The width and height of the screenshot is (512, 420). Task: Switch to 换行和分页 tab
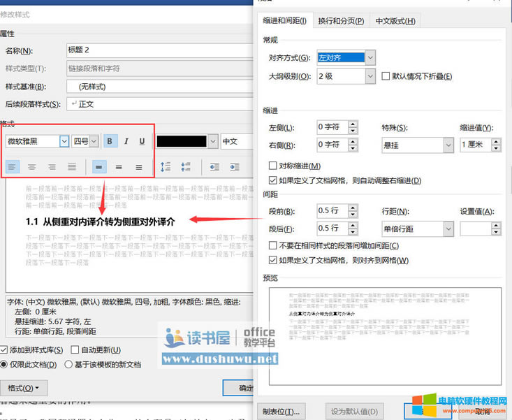(340, 21)
